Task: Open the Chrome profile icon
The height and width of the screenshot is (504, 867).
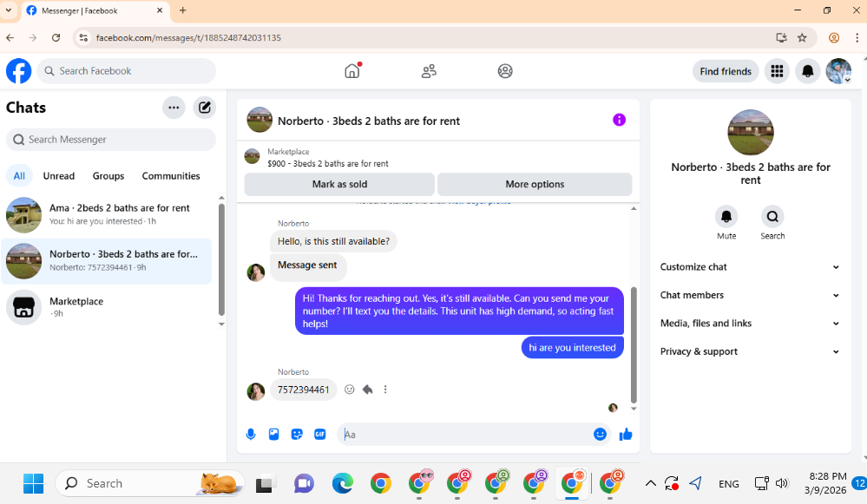Action: point(834,37)
